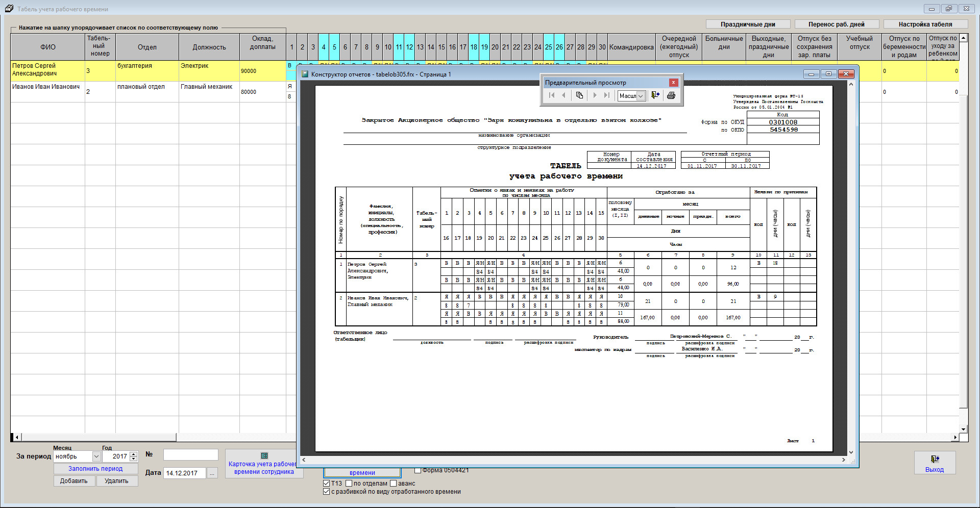
Task: Click the Праздничные дни button
Action: click(x=748, y=24)
